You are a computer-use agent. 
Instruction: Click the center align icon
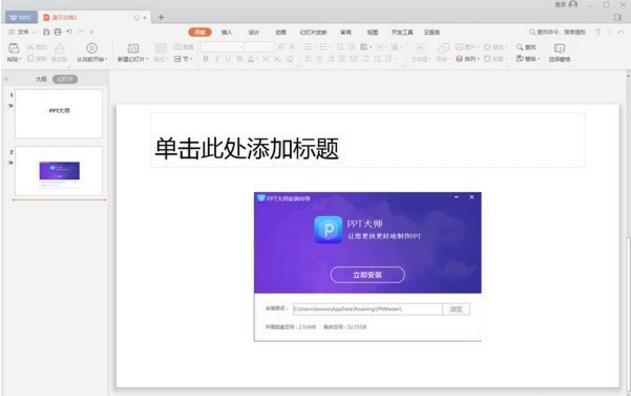[x=320, y=59]
